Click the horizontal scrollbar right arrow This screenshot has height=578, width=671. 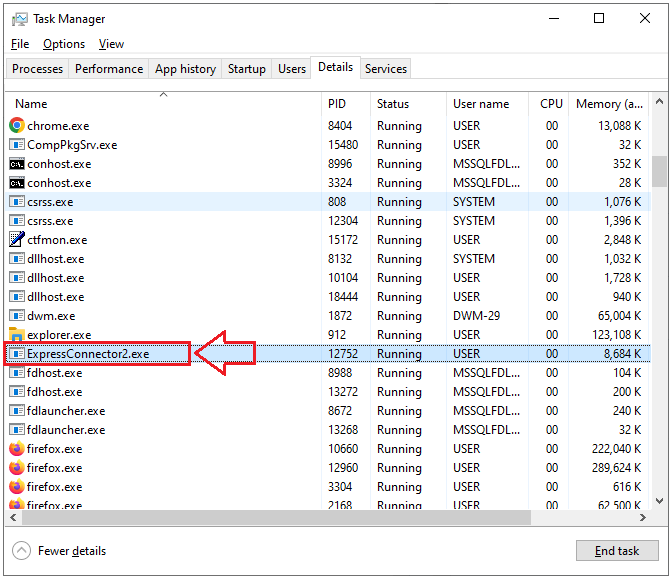[642, 518]
